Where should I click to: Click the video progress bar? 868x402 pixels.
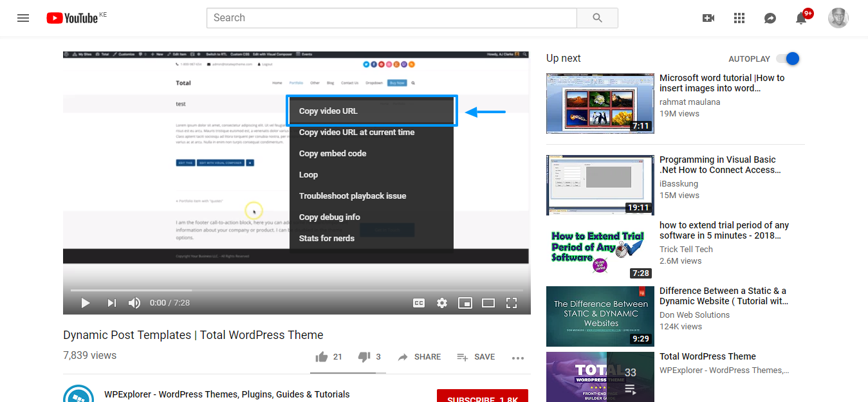[x=296, y=290]
